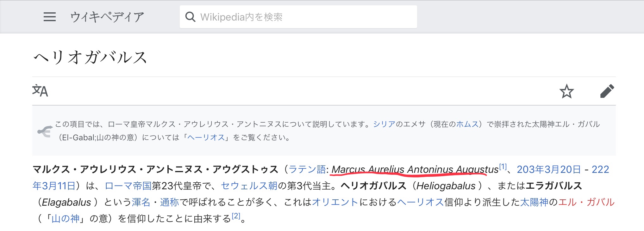The height and width of the screenshot is (231, 644).
Task: Follow the ヘーリオス disambiguation link in hatnote
Action: (206, 137)
